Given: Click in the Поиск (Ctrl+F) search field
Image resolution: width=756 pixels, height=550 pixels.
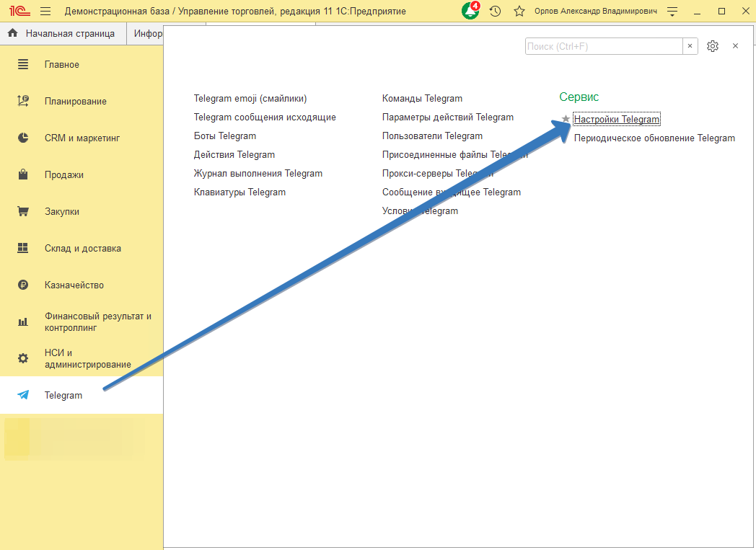Looking at the screenshot, I should click(x=603, y=46).
